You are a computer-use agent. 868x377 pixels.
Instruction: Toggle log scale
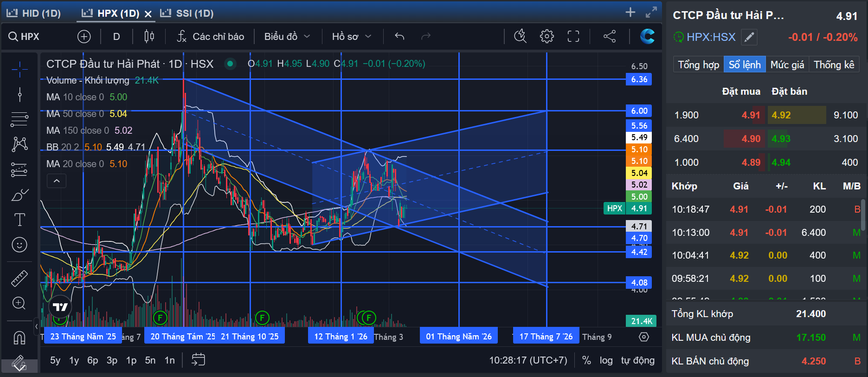(x=606, y=360)
